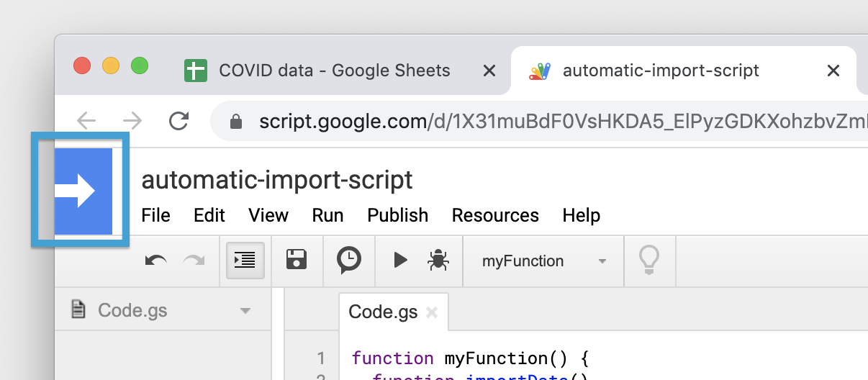Open the File menu
868x380 pixels.
click(x=156, y=215)
